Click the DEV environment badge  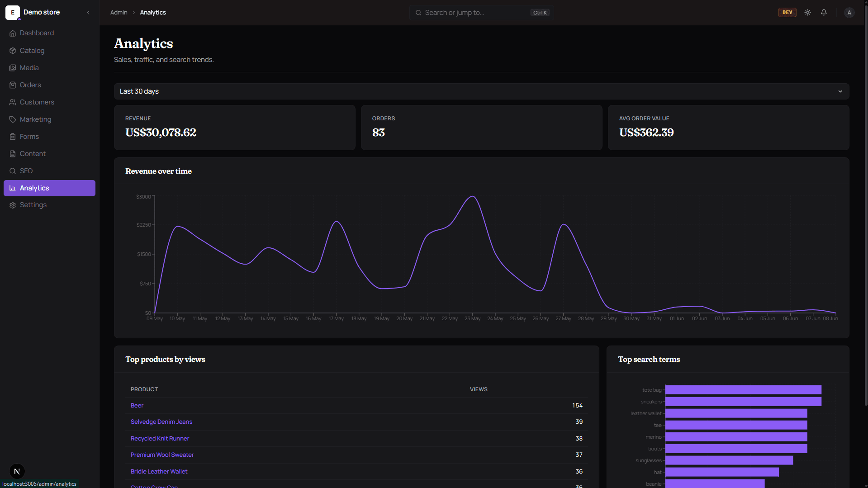[787, 13]
